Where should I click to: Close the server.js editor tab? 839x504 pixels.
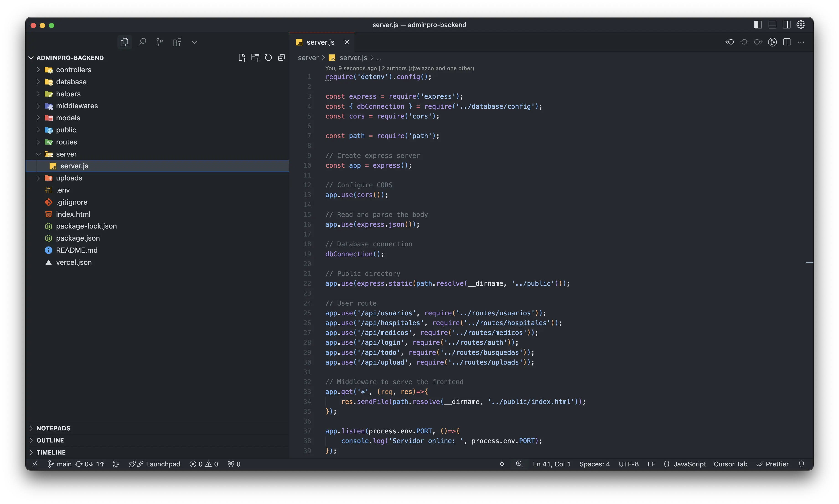pos(347,42)
